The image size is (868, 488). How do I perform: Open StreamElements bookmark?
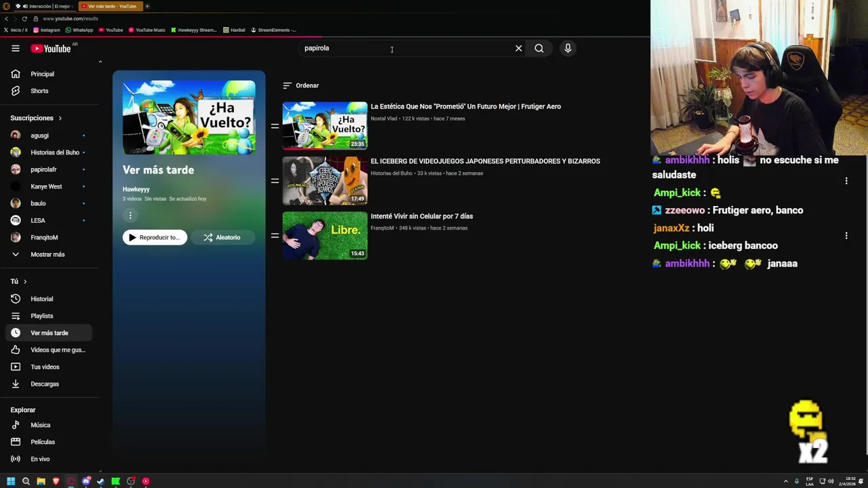(273, 30)
